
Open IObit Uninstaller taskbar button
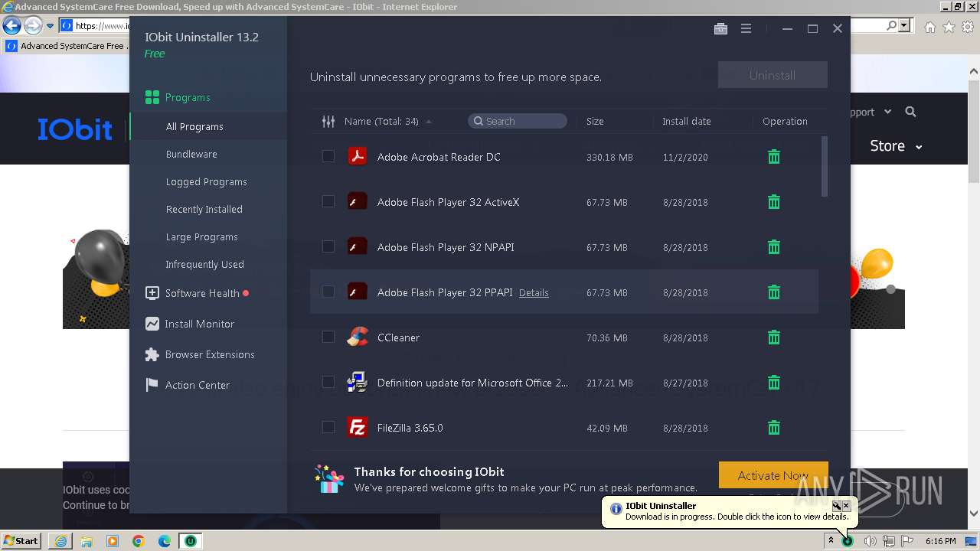point(190,540)
